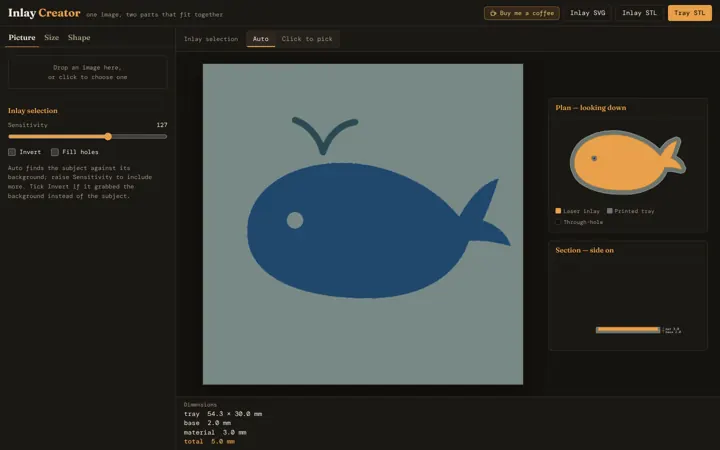
Task: Click the Inlay Creator logo title
Action: click(x=44, y=13)
